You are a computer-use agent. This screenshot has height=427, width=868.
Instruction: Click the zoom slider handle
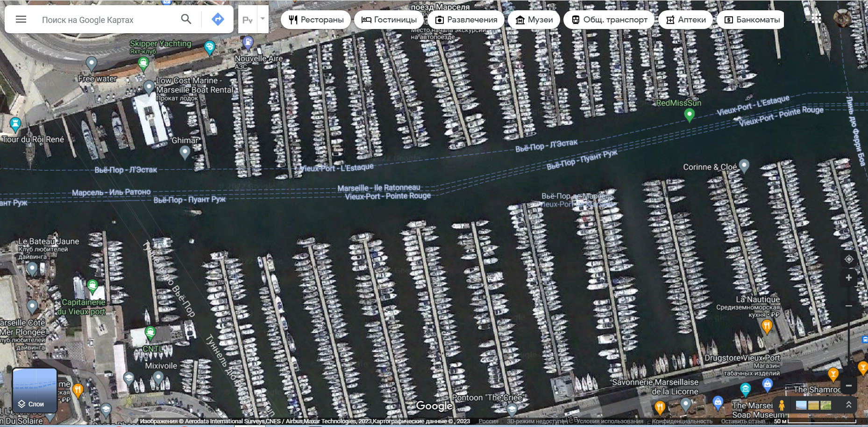(x=849, y=306)
